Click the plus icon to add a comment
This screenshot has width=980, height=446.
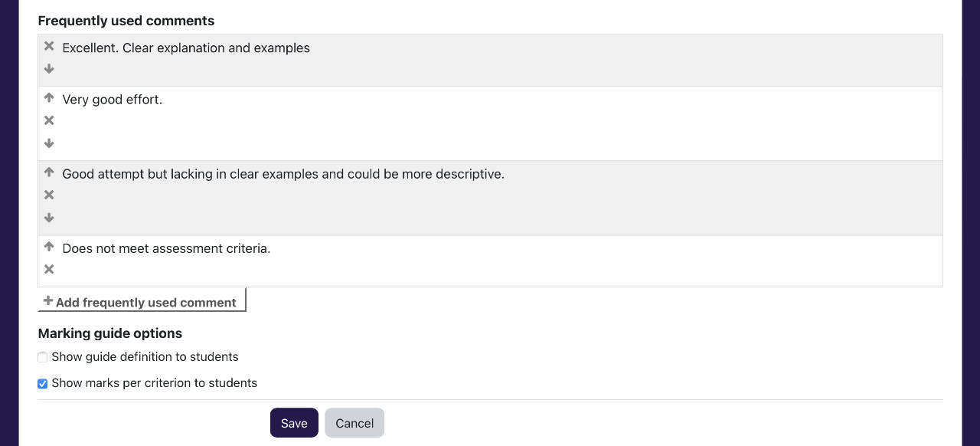[x=47, y=300]
